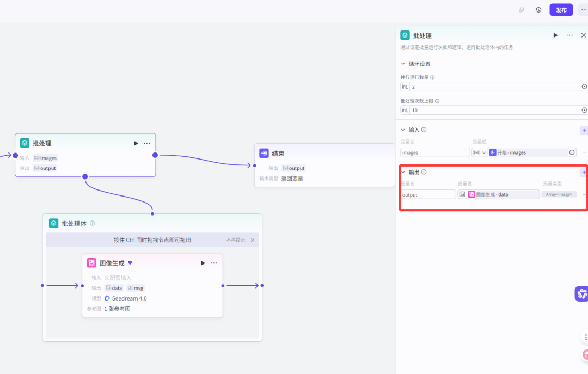This screenshot has width=588, height=374.
Task: Click the 批处理次数上限 value field
Action: (494, 110)
